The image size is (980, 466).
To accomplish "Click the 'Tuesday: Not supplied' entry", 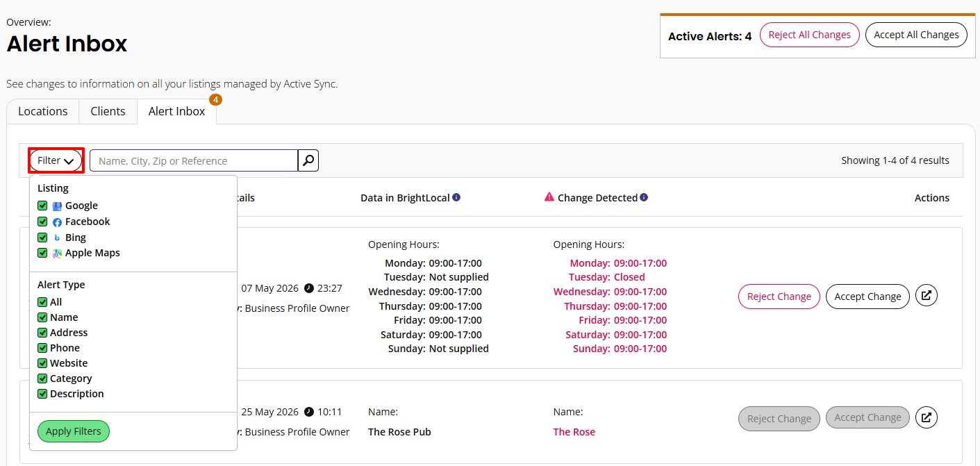I will [x=436, y=277].
